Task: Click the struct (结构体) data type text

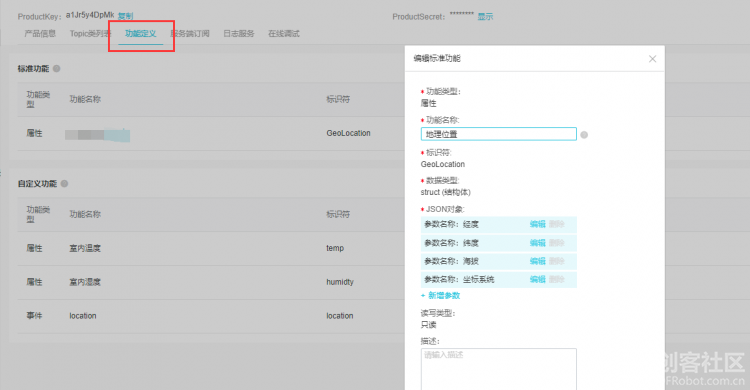Action: 445,192
